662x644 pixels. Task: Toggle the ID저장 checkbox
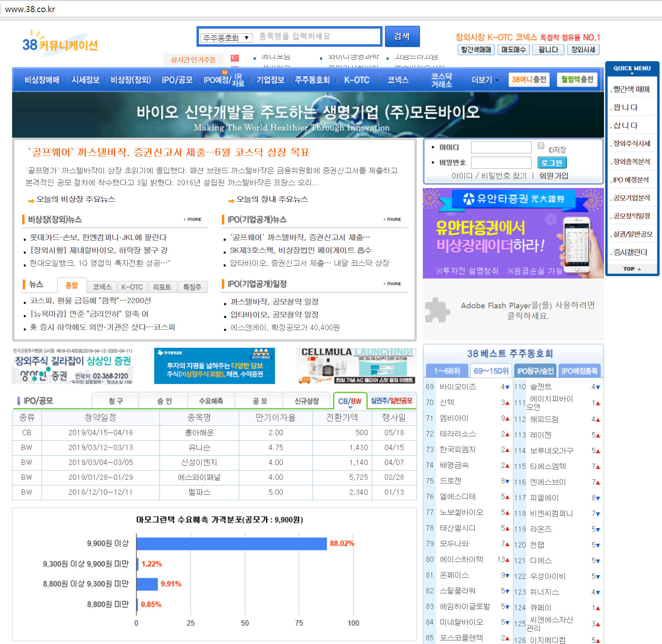click(541, 146)
